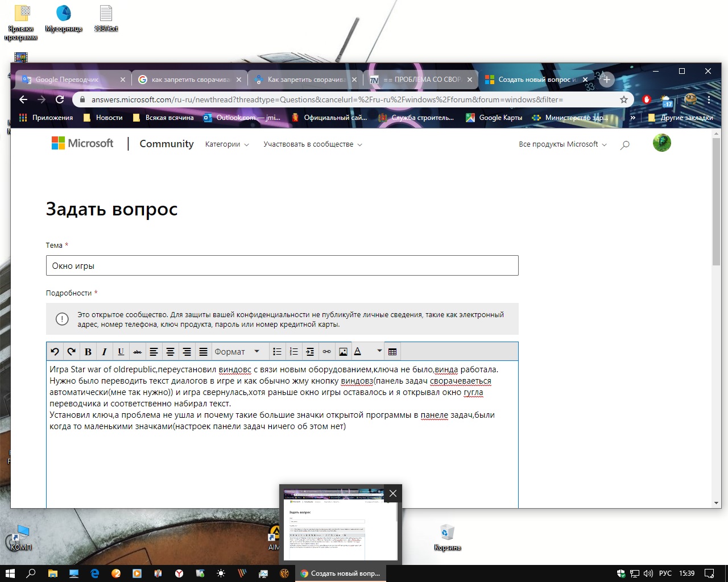Viewport: 728px width, 582px height.
Task: Click the address bar URL
Action: point(327,99)
